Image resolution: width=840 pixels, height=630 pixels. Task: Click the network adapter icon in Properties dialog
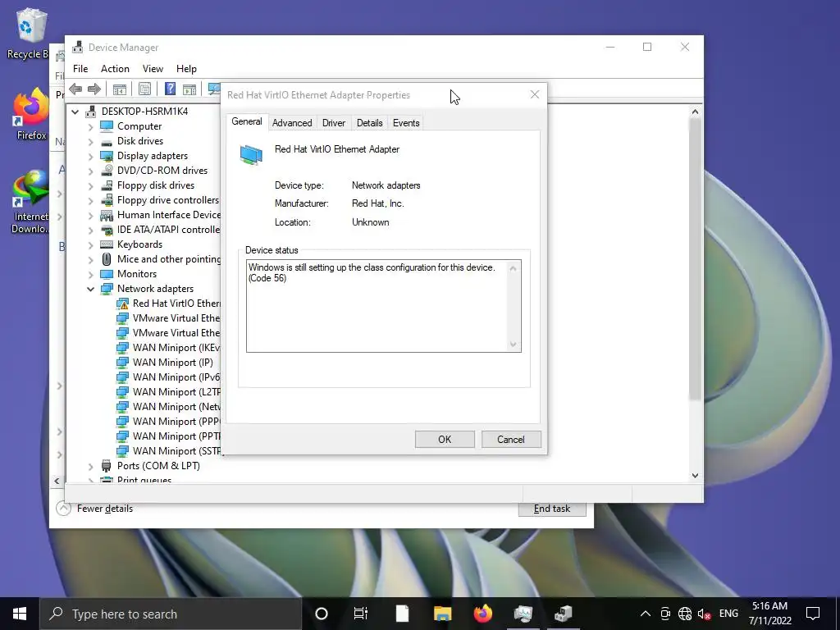tap(251, 155)
